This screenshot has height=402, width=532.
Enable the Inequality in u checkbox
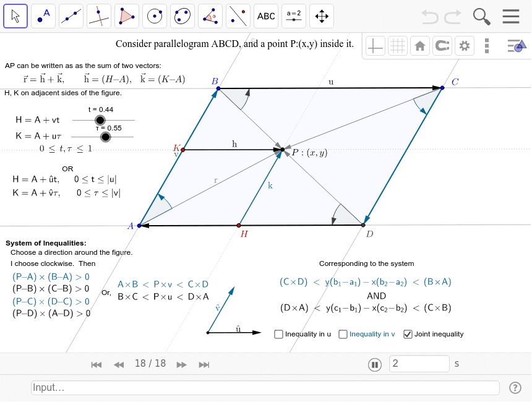278,334
